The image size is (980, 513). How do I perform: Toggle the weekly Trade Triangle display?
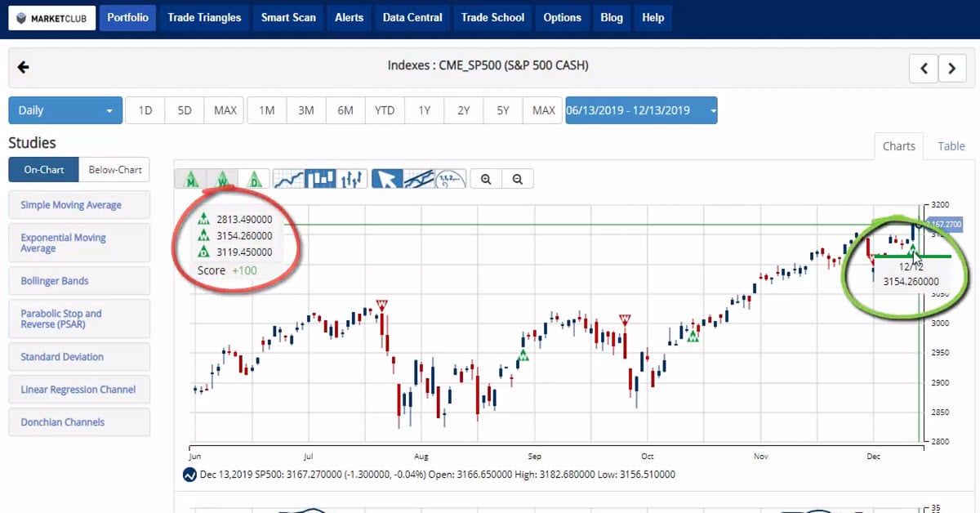[x=222, y=178]
